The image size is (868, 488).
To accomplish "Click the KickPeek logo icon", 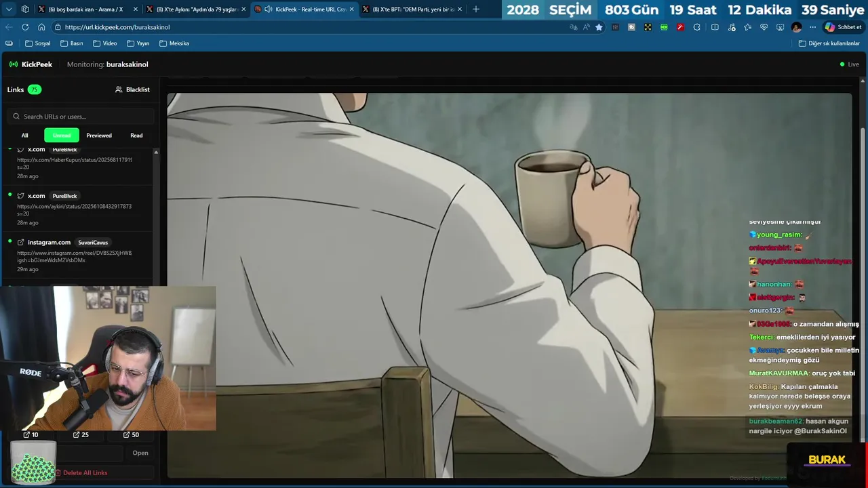I will point(14,64).
